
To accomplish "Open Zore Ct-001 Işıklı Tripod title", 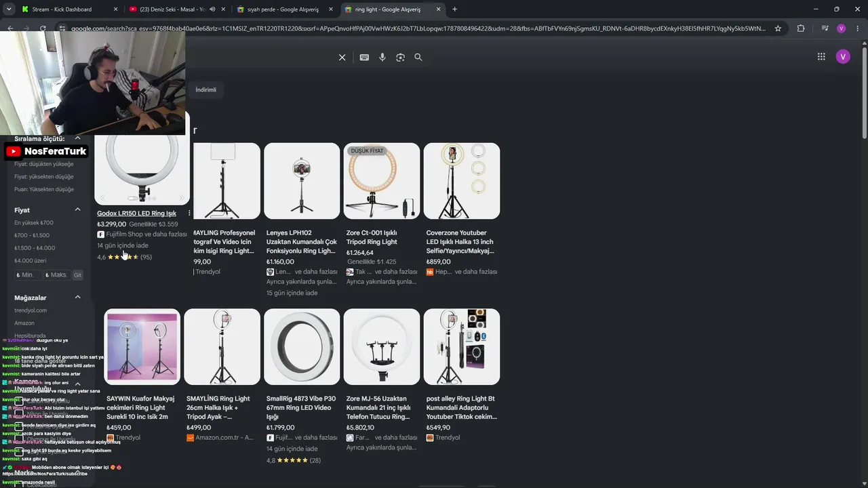I will (x=372, y=237).
